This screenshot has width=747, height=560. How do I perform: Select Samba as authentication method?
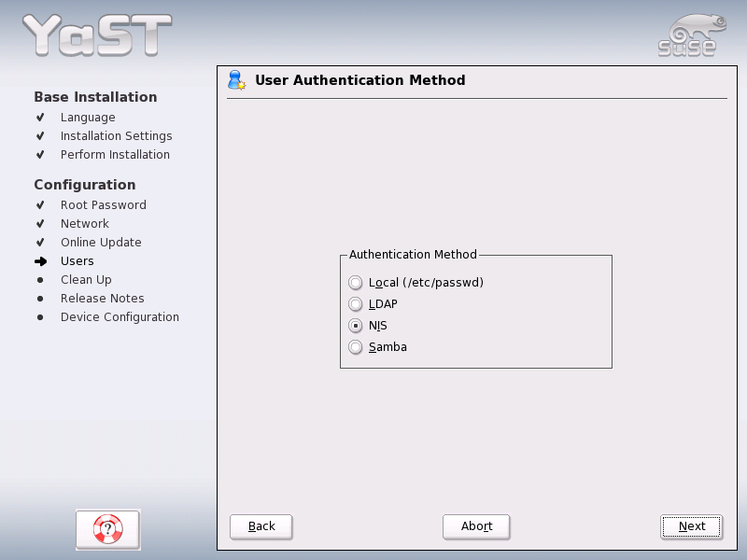click(x=378, y=347)
